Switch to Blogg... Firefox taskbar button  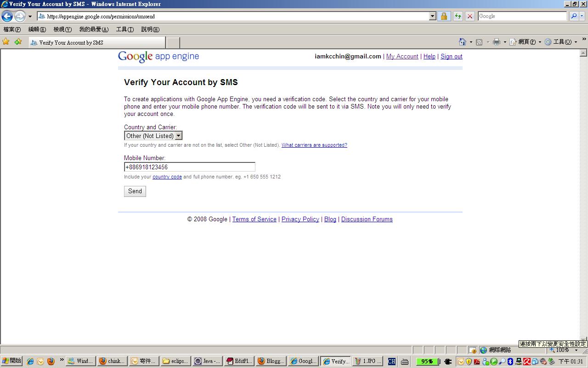(270, 361)
